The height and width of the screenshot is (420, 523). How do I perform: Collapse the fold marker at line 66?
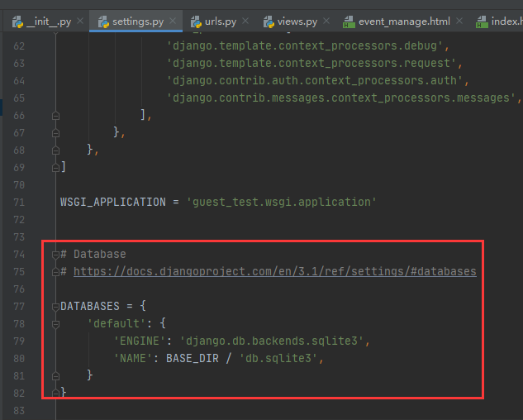(x=55, y=116)
